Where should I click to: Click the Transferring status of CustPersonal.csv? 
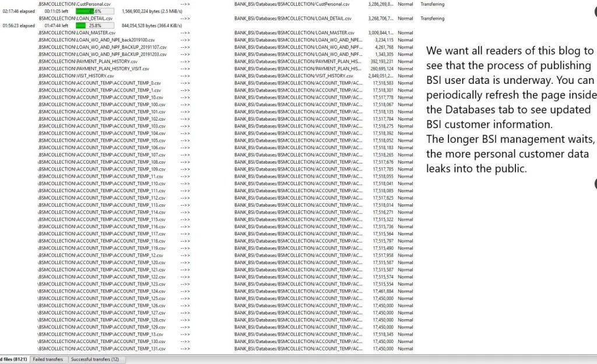click(x=432, y=4)
